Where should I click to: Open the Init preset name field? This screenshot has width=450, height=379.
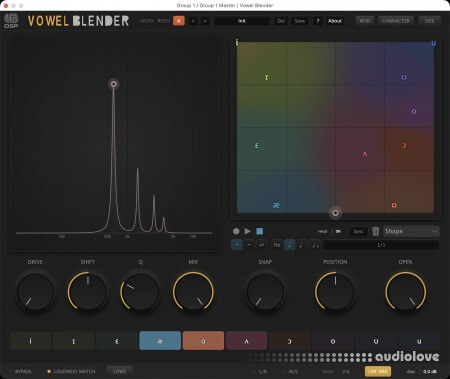point(242,21)
